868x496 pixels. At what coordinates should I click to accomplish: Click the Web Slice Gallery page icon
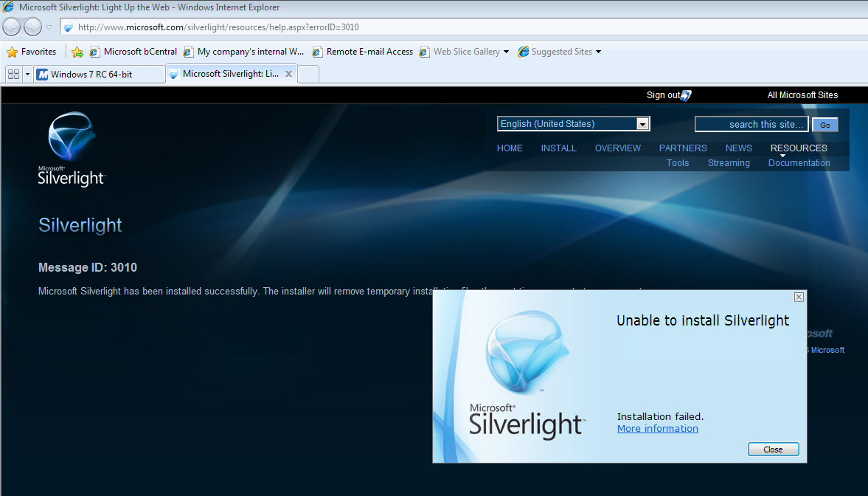[x=424, y=52]
